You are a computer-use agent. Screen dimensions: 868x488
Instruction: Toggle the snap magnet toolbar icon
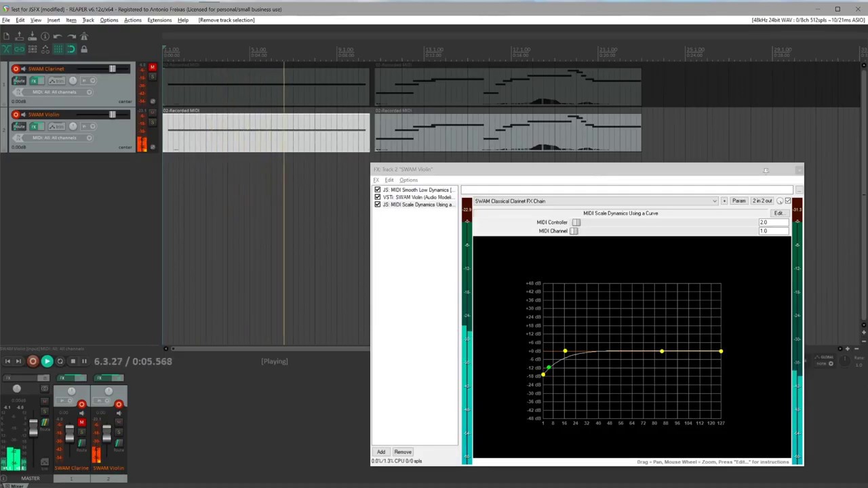pos(71,49)
